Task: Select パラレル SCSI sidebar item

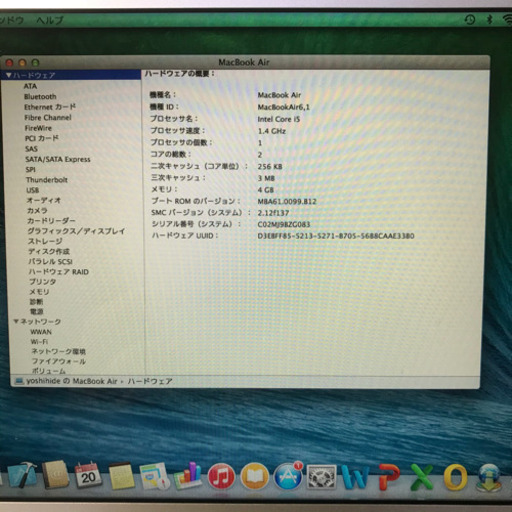Action: pyautogui.click(x=50, y=261)
